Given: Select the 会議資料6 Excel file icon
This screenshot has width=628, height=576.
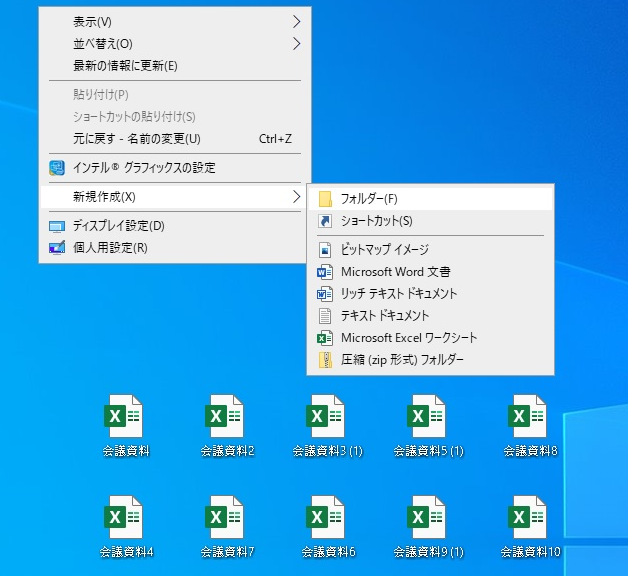Looking at the screenshot, I should [326, 517].
